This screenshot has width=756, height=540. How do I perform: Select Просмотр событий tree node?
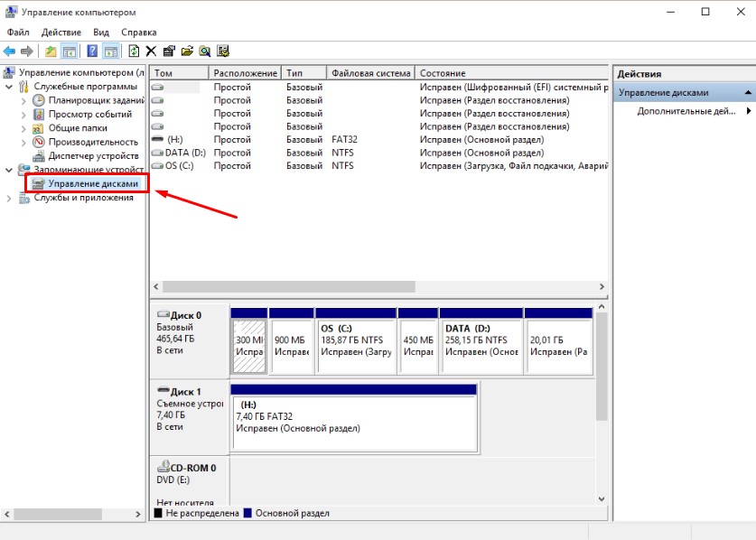(89, 115)
